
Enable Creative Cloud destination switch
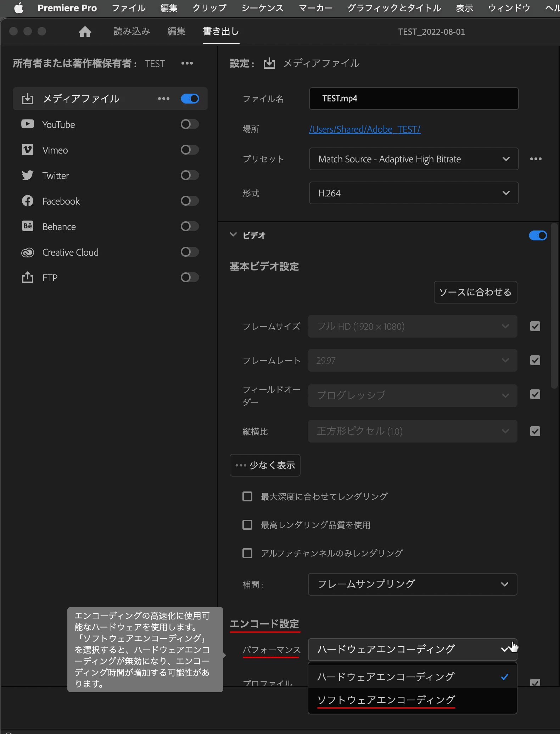click(x=190, y=252)
